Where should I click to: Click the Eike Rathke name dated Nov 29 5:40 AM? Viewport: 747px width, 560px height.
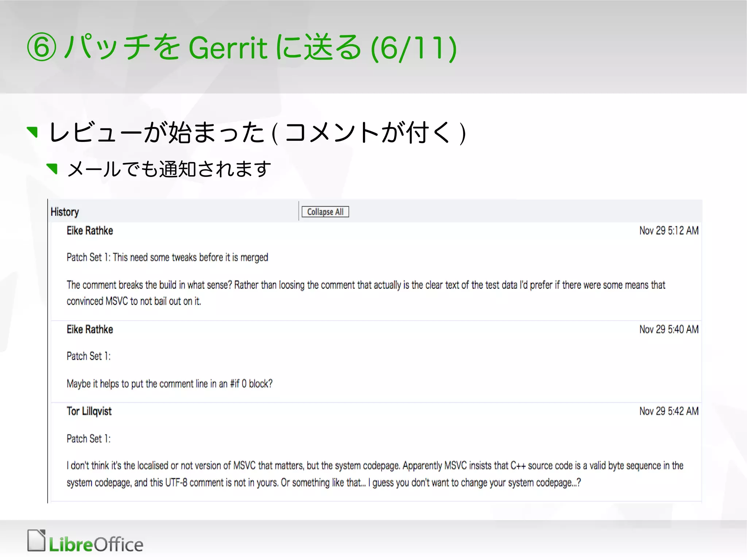click(90, 329)
